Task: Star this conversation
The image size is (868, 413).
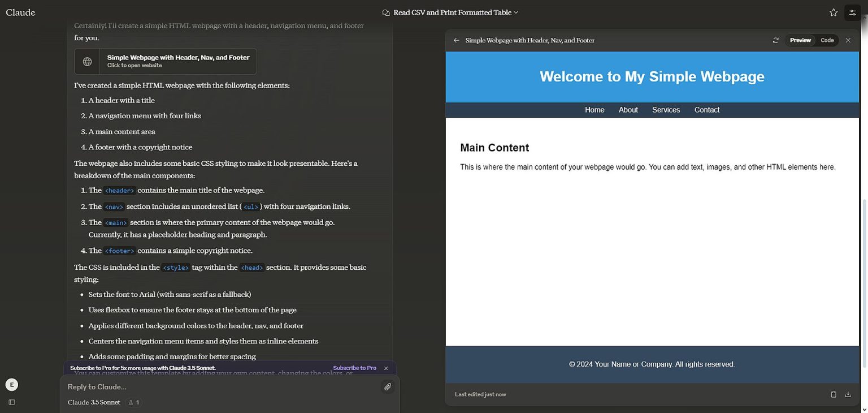Action: [833, 12]
